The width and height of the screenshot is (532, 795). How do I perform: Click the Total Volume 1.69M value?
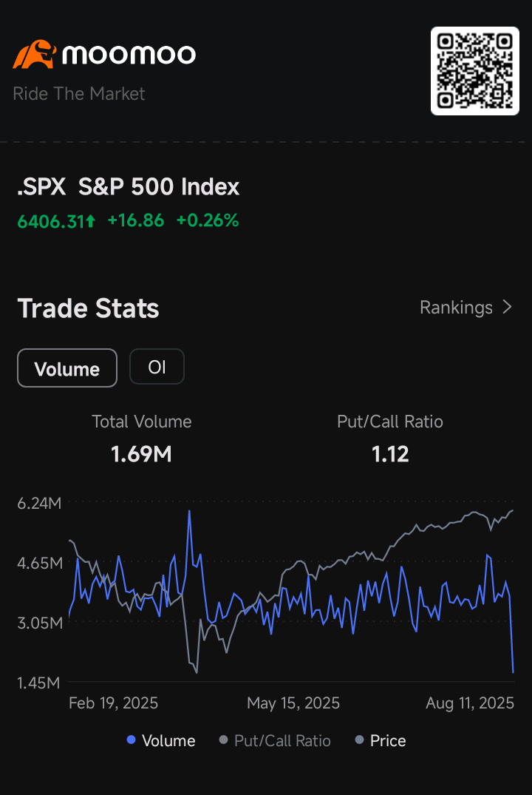coord(141,454)
